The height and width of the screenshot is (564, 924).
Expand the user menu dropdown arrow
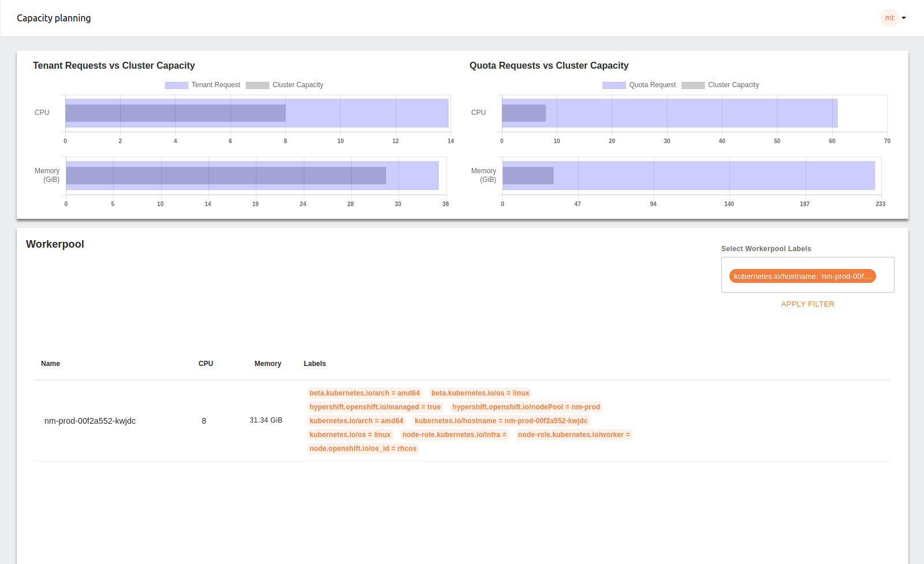click(904, 18)
